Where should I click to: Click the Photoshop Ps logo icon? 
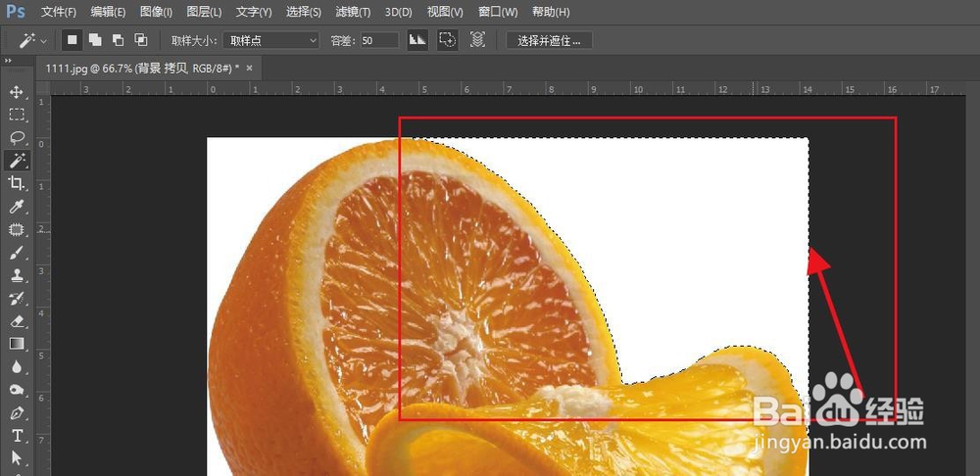click(17, 11)
